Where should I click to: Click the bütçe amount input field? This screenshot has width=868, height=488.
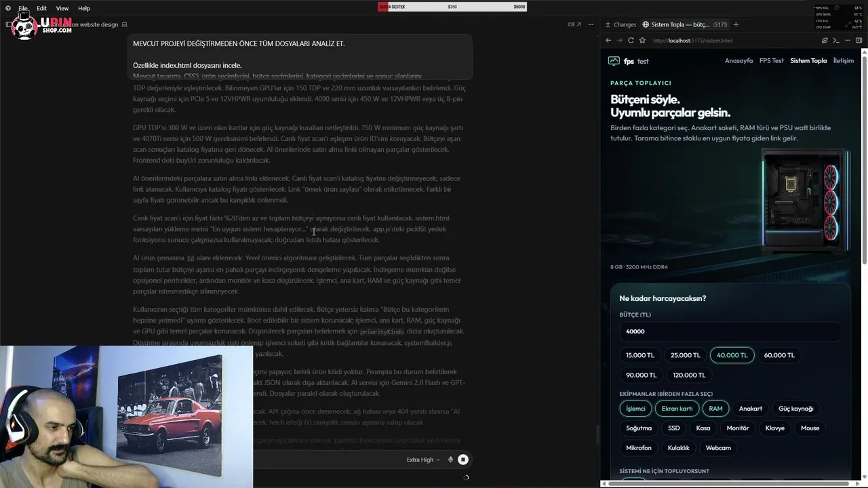[x=730, y=331]
